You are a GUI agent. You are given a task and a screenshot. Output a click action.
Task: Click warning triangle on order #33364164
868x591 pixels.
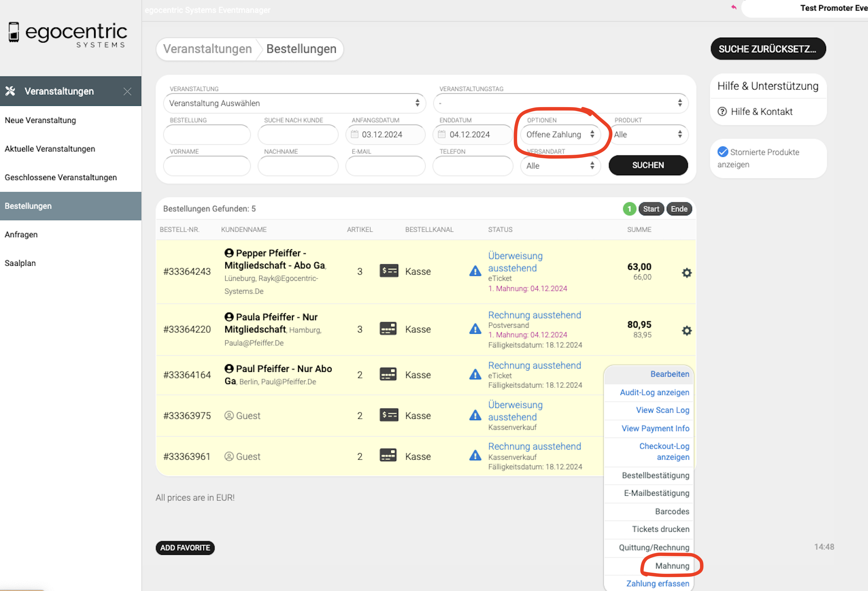point(475,374)
